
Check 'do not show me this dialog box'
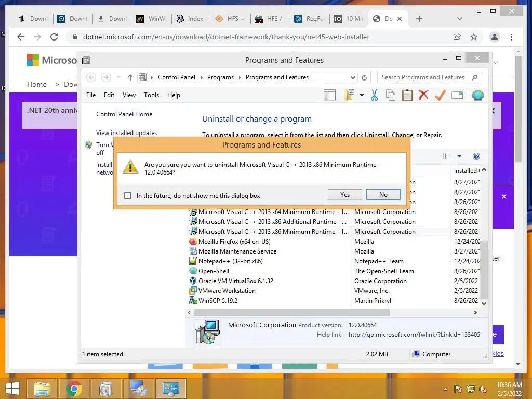(128, 196)
